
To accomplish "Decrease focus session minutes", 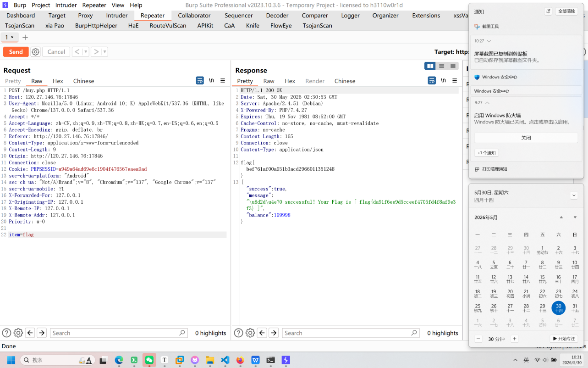I will tap(478, 339).
